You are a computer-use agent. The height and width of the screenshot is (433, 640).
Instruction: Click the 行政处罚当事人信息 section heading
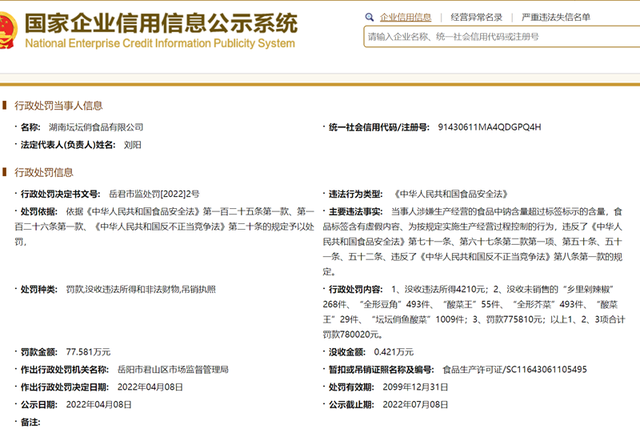pyautogui.click(x=59, y=106)
